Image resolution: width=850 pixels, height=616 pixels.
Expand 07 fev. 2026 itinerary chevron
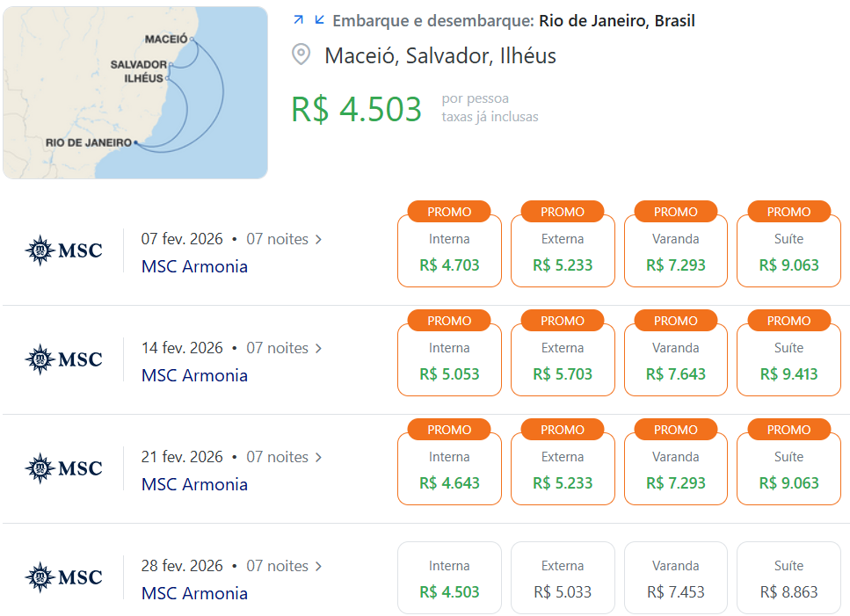click(x=318, y=240)
